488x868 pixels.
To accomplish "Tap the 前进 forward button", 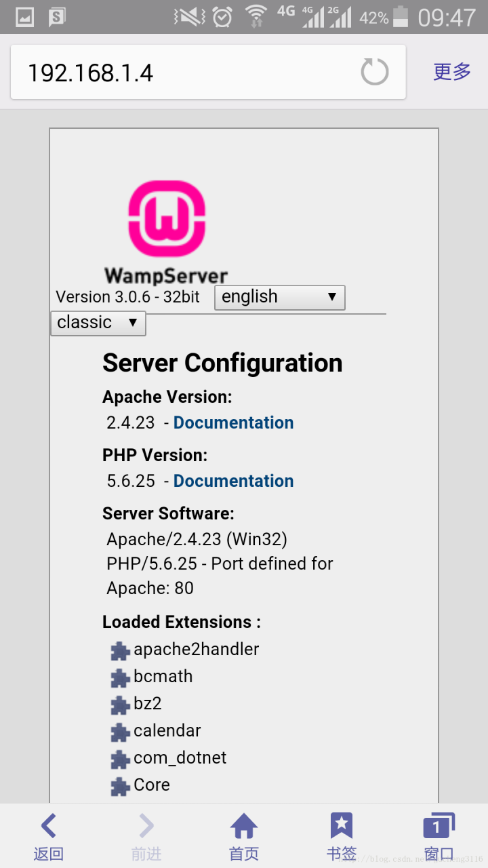I will pyautogui.click(x=146, y=837).
